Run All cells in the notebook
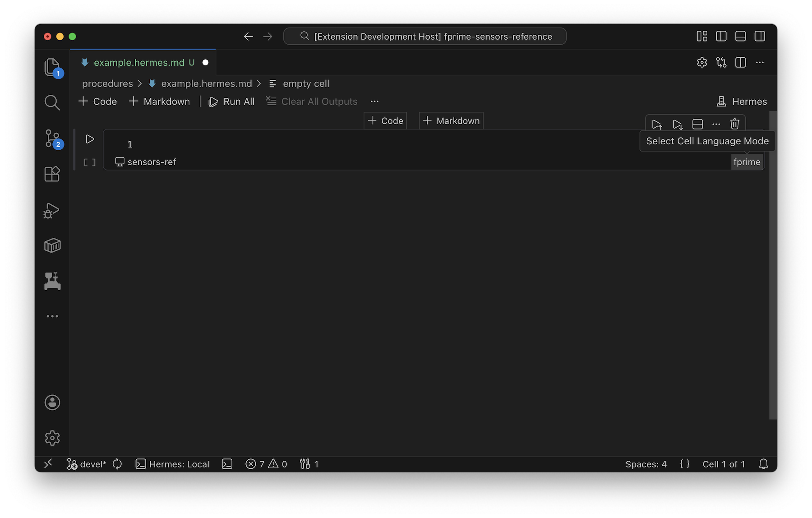The width and height of the screenshot is (812, 518). (x=231, y=101)
